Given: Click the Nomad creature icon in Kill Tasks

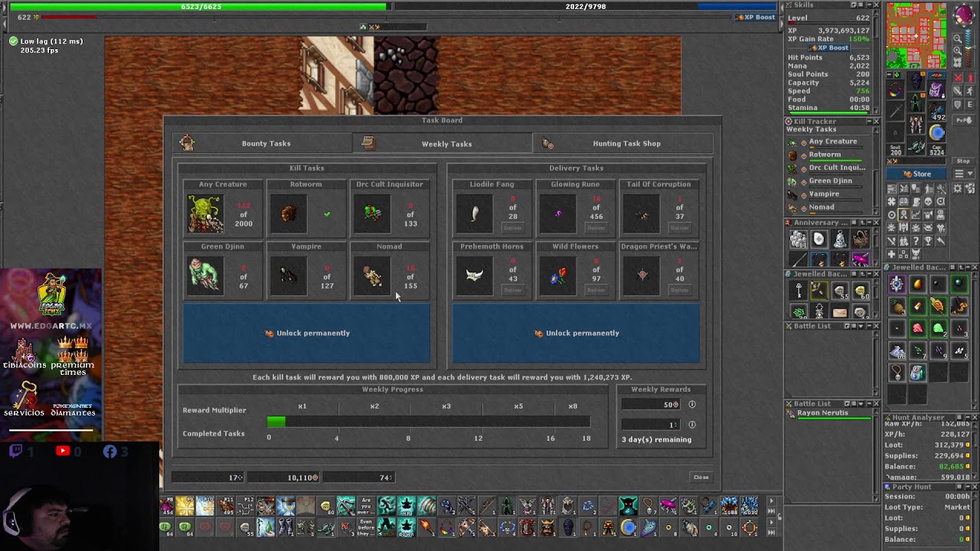Looking at the screenshot, I should click(x=372, y=275).
